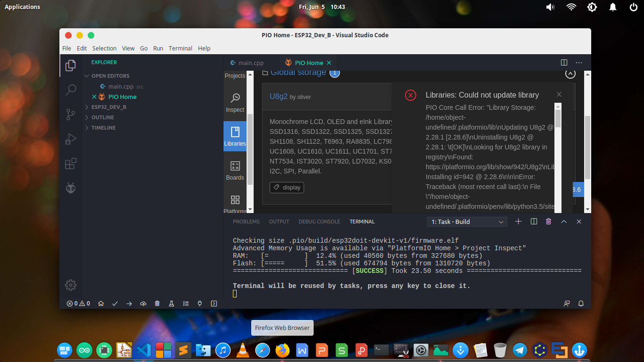
Task: Switch to the Problems panel tab
Action: click(246, 222)
